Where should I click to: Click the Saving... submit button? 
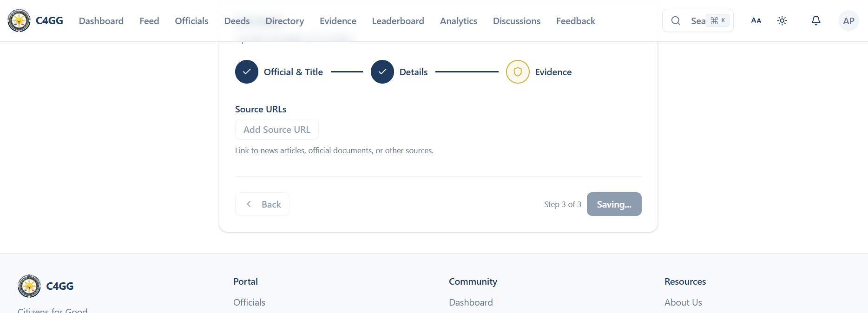614,204
